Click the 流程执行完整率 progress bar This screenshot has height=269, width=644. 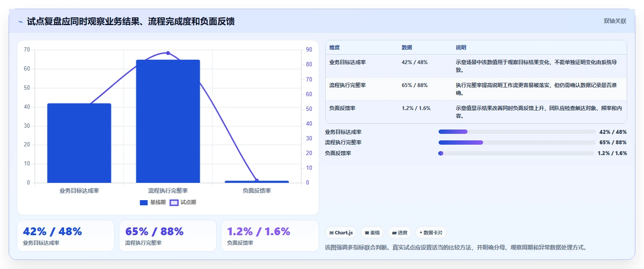pyautogui.click(x=517, y=142)
